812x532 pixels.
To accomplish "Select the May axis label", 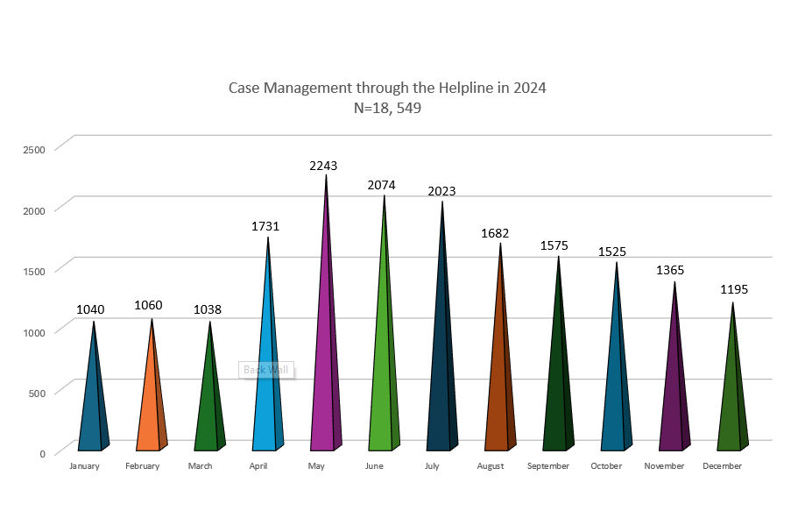I will [316, 466].
